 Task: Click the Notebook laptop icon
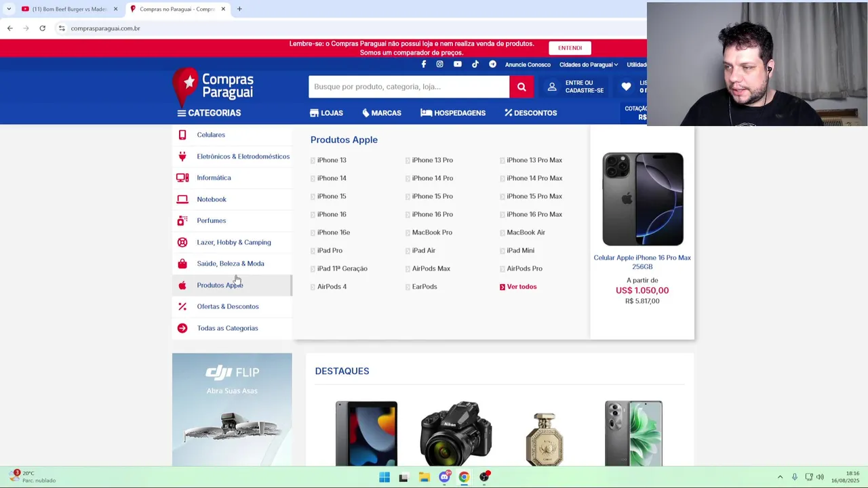click(182, 199)
